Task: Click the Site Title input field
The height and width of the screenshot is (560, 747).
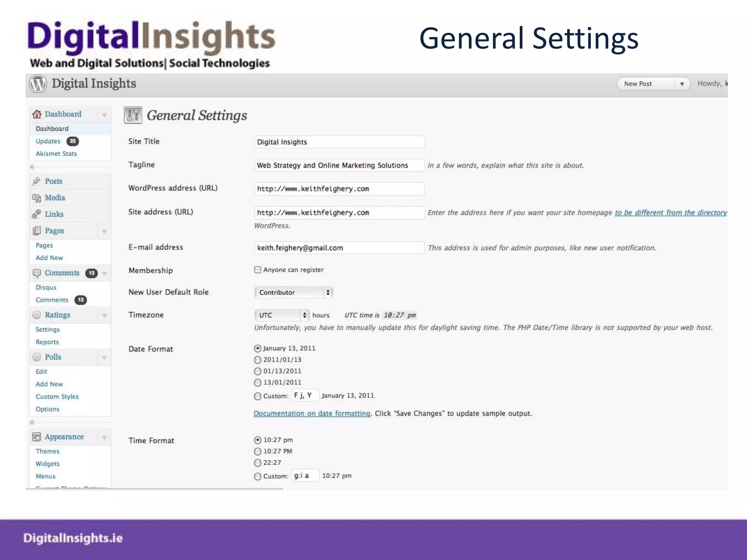Action: tap(339, 142)
